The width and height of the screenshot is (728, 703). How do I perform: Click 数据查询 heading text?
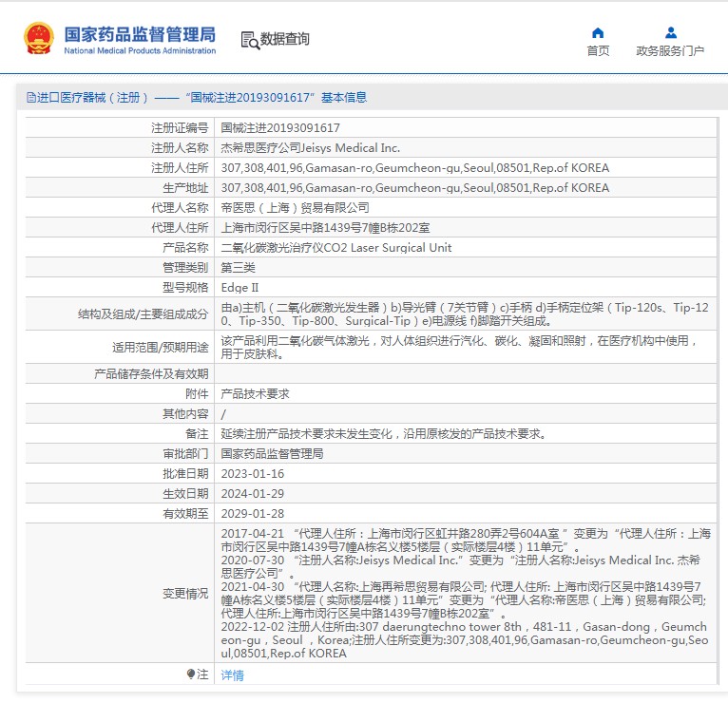284,39
